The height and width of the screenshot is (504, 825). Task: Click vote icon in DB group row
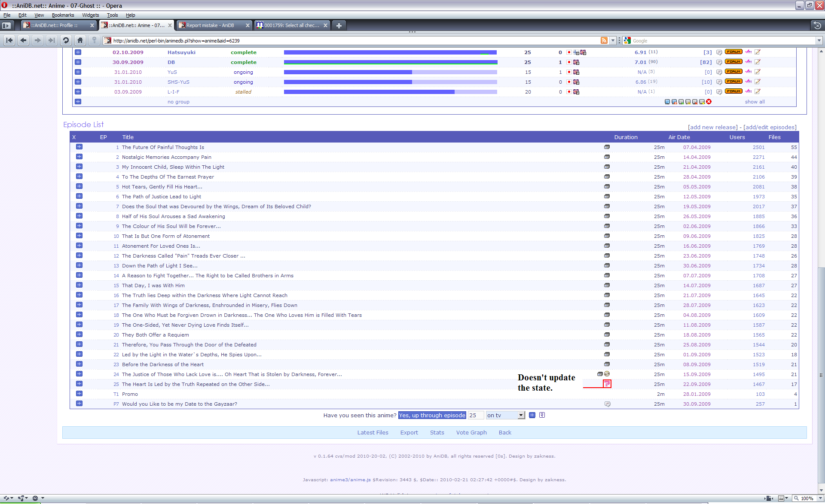point(749,62)
